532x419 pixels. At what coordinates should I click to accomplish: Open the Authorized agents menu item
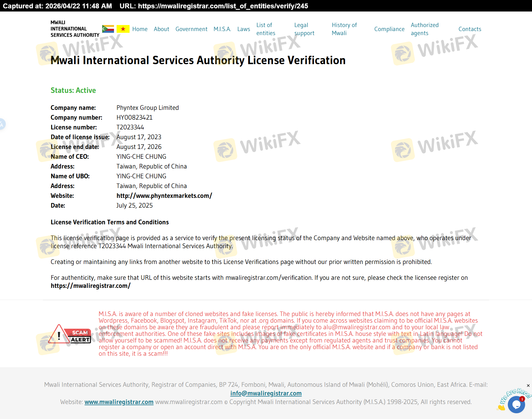point(425,29)
